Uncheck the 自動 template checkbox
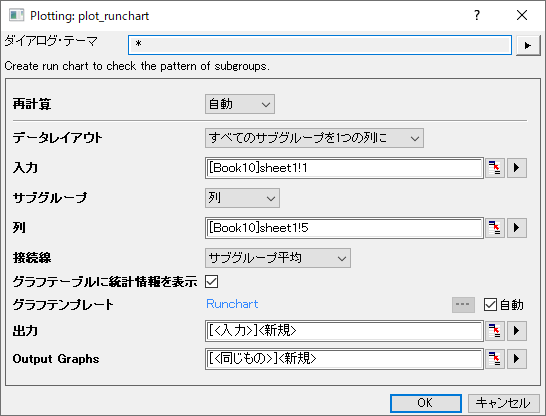This screenshot has width=546, height=416. pyautogui.click(x=490, y=305)
